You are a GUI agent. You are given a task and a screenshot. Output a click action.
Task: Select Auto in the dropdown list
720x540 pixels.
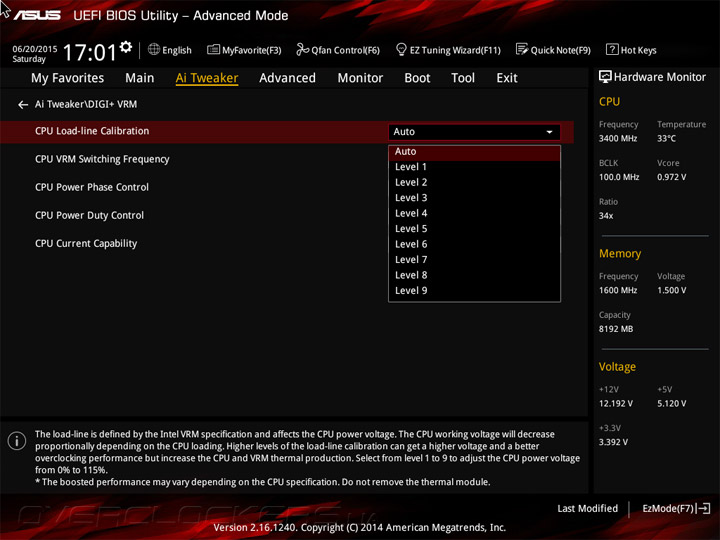click(x=474, y=152)
